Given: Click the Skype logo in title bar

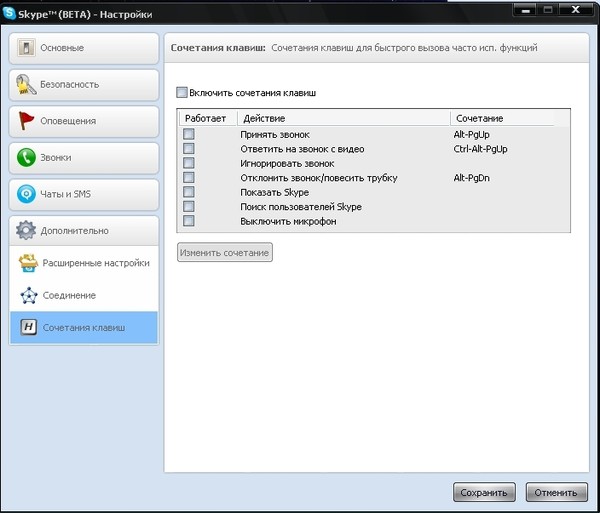Looking at the screenshot, I should point(9,13).
